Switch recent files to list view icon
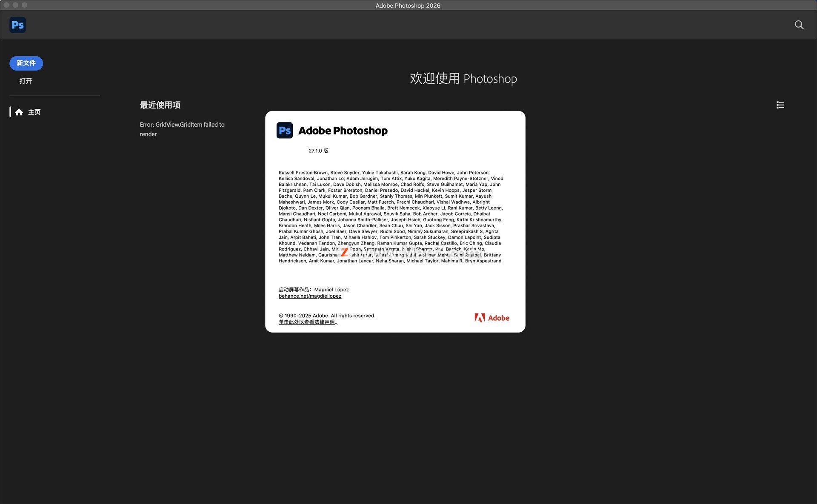Image resolution: width=817 pixels, height=504 pixels. (x=780, y=105)
